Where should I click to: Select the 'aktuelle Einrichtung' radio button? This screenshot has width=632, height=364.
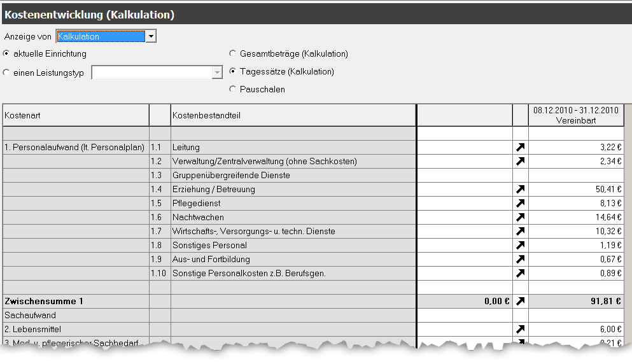point(7,54)
